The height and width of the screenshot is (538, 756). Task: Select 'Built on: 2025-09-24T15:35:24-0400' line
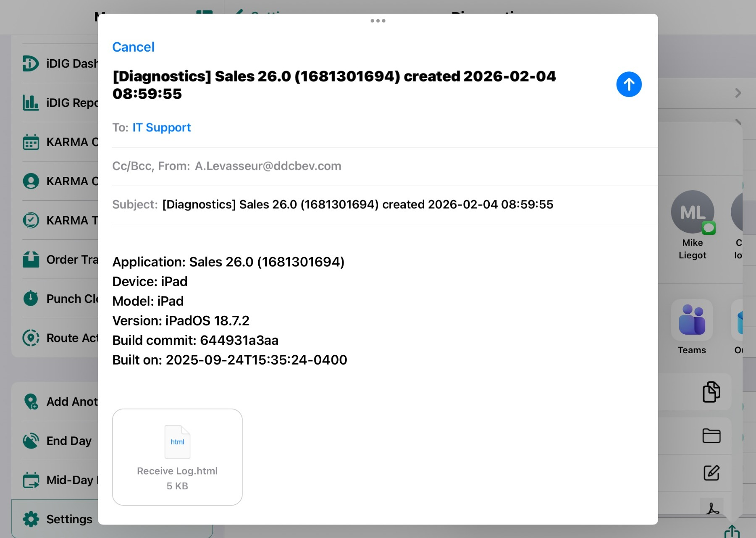[x=230, y=360]
